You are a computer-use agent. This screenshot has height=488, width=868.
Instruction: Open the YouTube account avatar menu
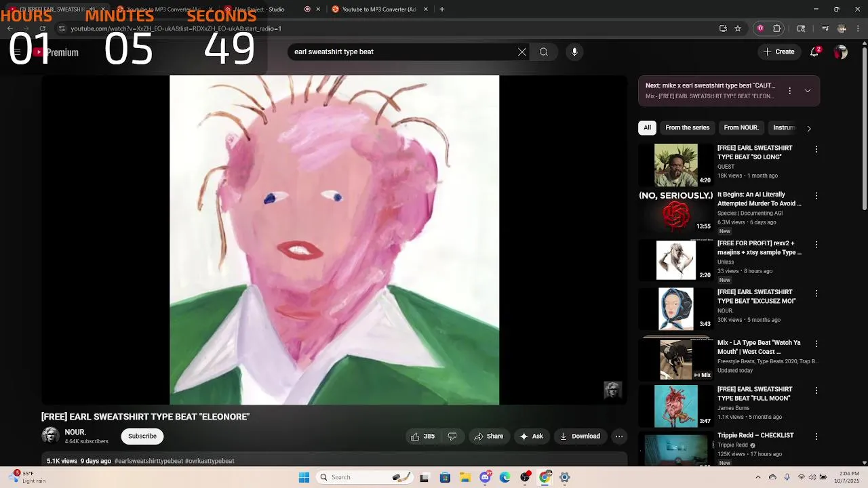click(x=841, y=52)
